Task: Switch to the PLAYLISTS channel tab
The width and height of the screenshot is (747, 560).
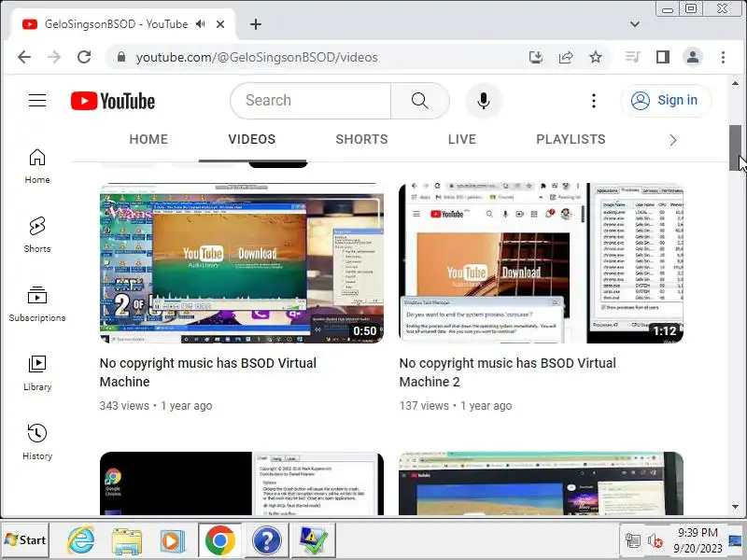Action: coord(571,139)
